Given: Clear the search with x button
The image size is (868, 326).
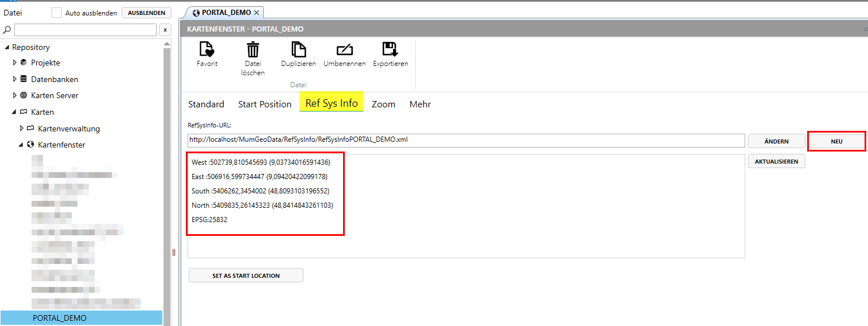Looking at the screenshot, I should [165, 30].
